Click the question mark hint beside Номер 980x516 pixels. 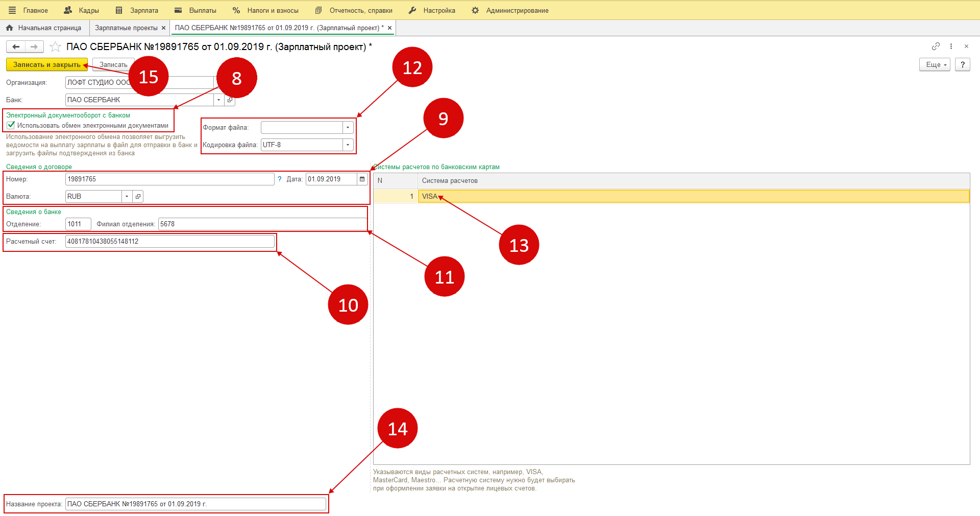[280, 179]
